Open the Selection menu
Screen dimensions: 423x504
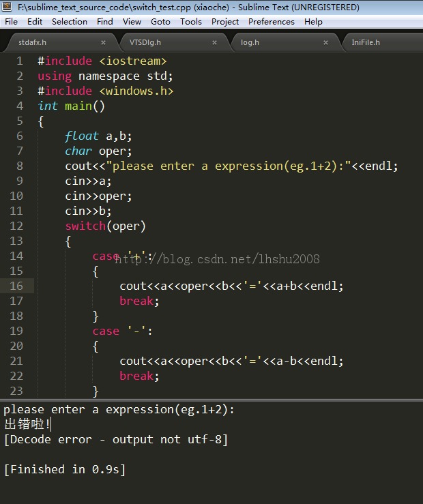[x=70, y=21]
